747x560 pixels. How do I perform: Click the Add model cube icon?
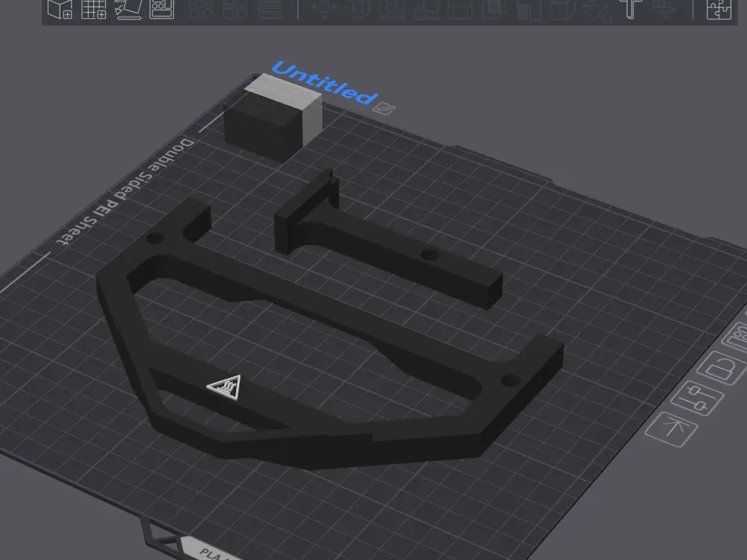pyautogui.click(x=60, y=9)
